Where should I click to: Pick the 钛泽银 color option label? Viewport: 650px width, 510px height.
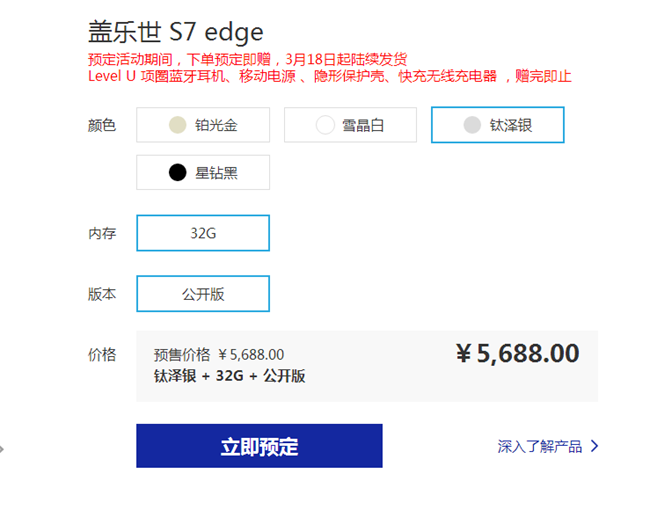511,125
